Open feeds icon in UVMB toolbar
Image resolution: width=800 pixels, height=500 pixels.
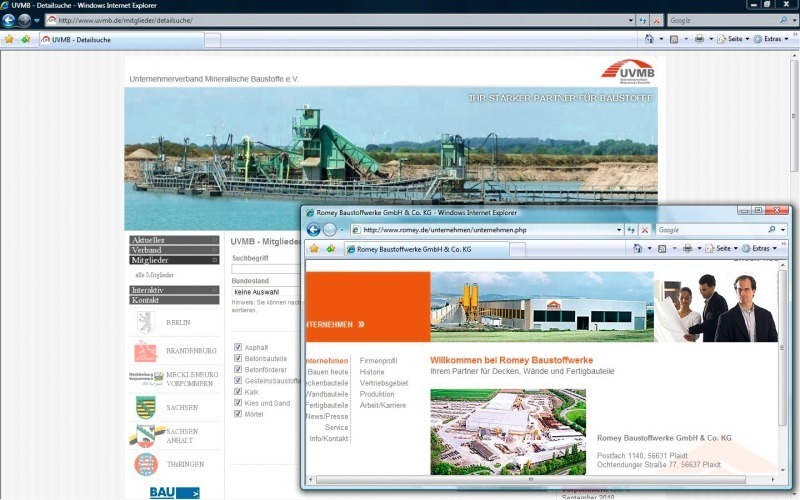click(x=674, y=39)
